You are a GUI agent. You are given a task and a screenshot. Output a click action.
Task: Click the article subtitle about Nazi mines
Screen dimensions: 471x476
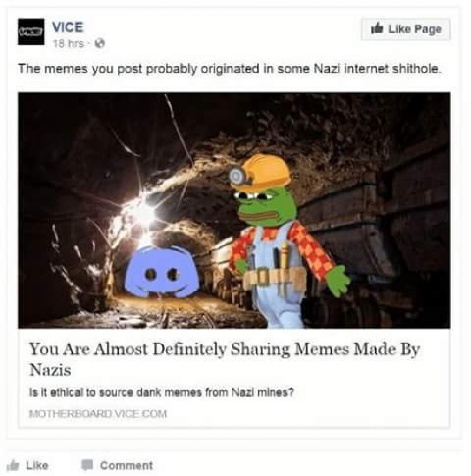coord(161,392)
